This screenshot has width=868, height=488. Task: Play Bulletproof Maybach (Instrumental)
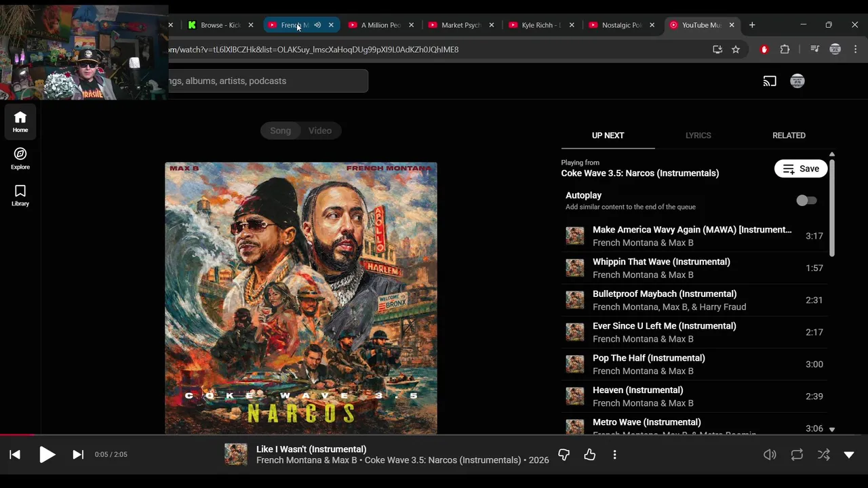coord(694,300)
